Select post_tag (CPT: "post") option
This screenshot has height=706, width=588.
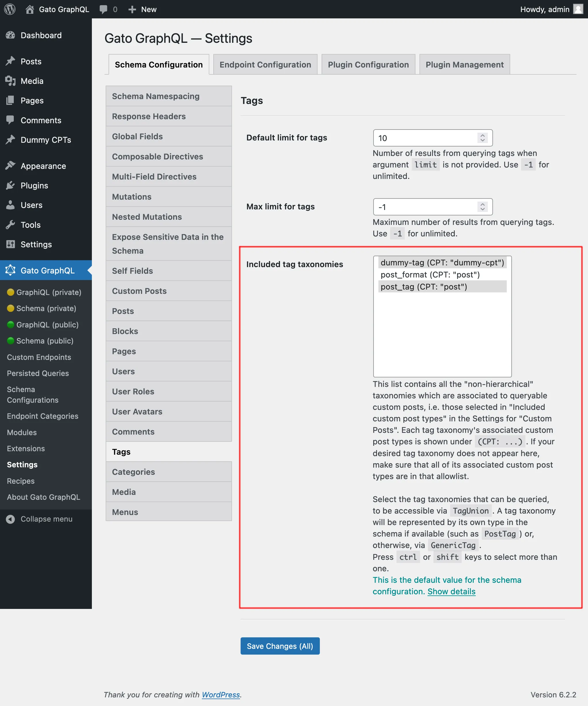(x=442, y=287)
